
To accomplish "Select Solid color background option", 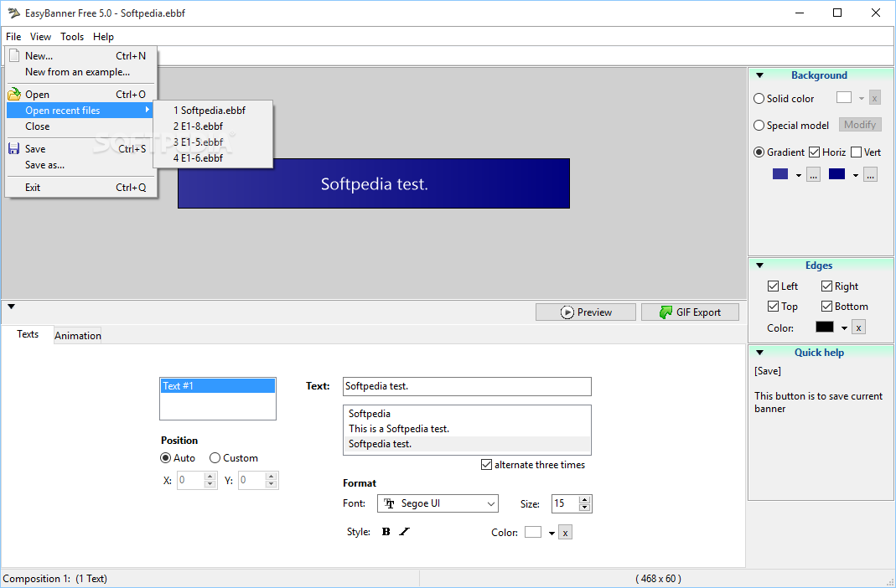I will coord(759,99).
